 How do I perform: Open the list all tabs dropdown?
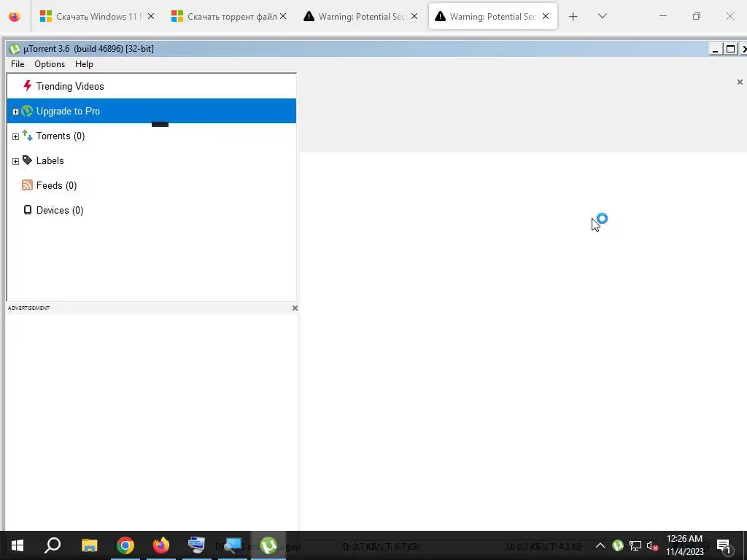602,17
